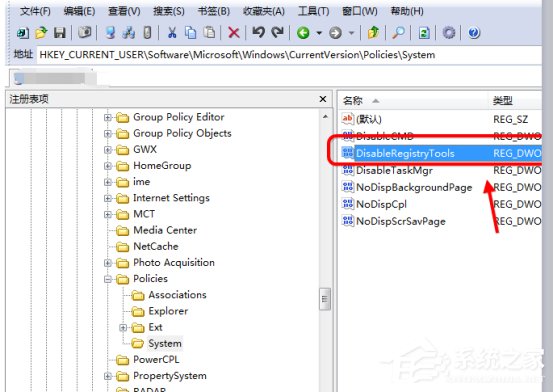Click the Open local registry toolbar icon

point(23,33)
